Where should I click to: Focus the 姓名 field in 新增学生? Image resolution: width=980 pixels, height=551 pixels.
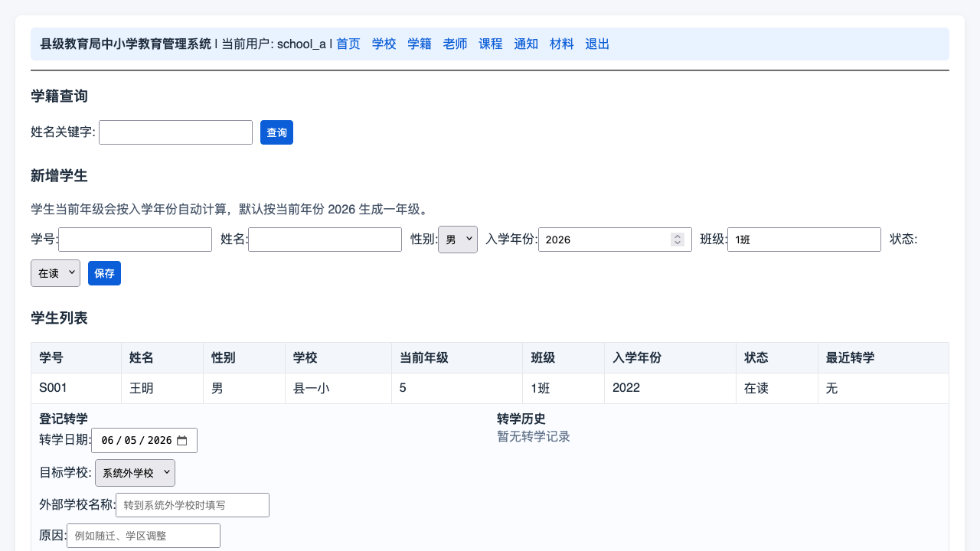[325, 240]
